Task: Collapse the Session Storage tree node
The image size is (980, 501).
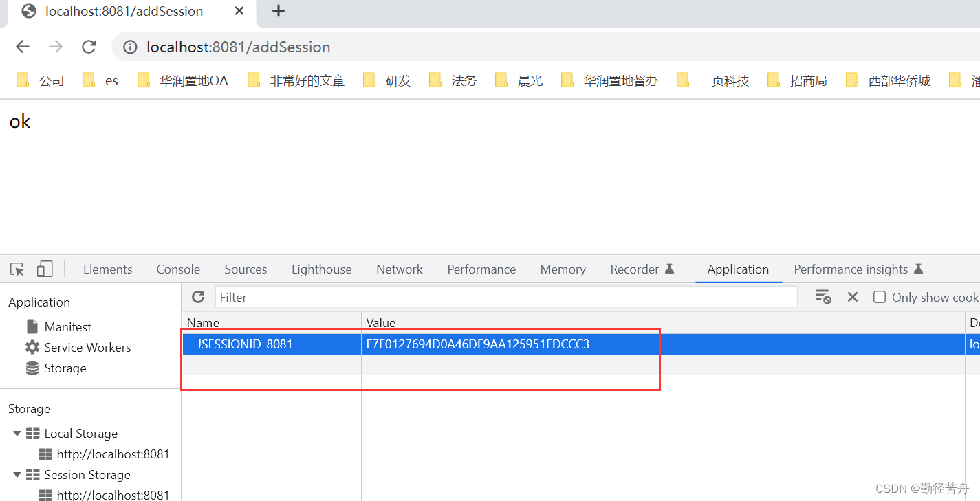Action: [x=17, y=475]
